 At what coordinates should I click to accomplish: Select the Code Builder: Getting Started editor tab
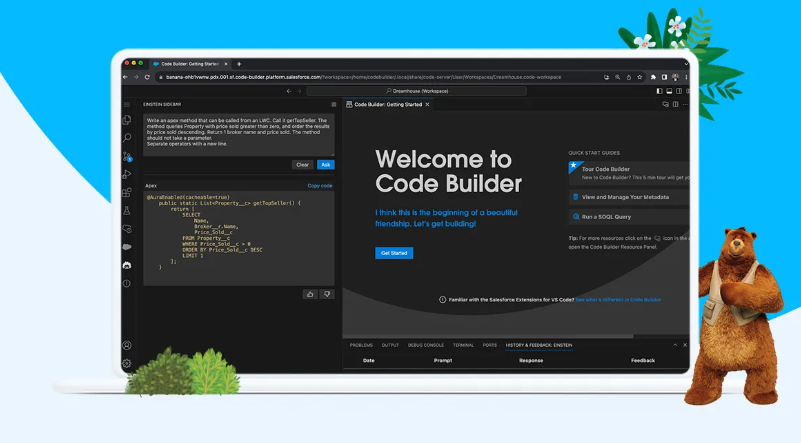click(x=388, y=104)
